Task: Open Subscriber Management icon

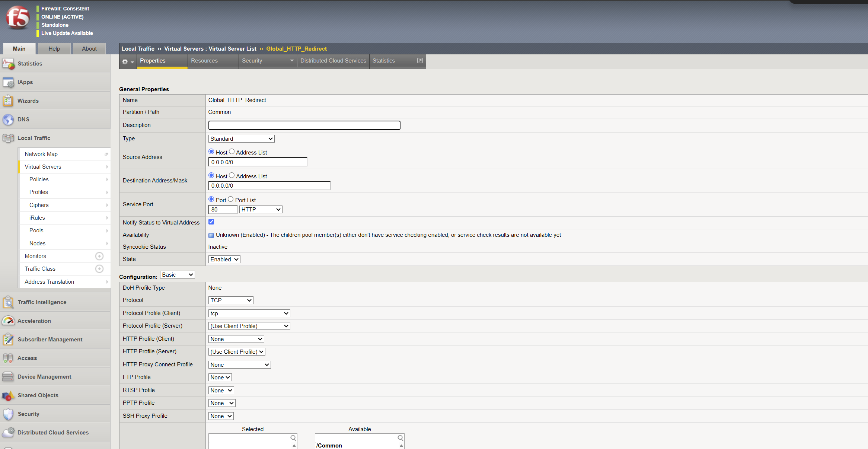Action: (x=8, y=340)
